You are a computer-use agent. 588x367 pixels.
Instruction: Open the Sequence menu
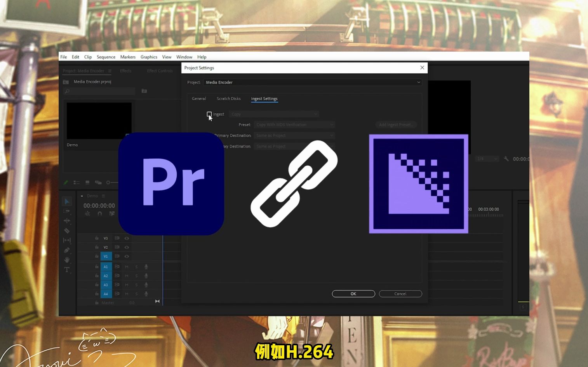(x=106, y=57)
